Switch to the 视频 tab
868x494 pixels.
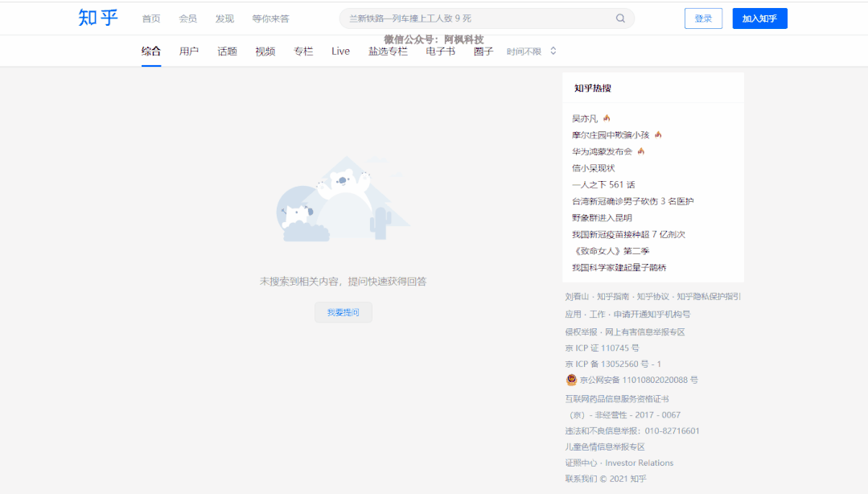(x=265, y=50)
